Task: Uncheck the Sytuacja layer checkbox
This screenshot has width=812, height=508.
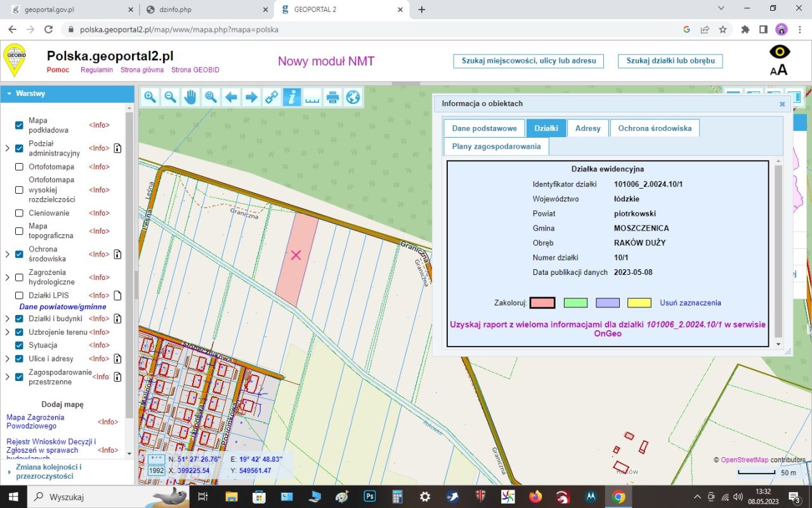Action: [19, 345]
